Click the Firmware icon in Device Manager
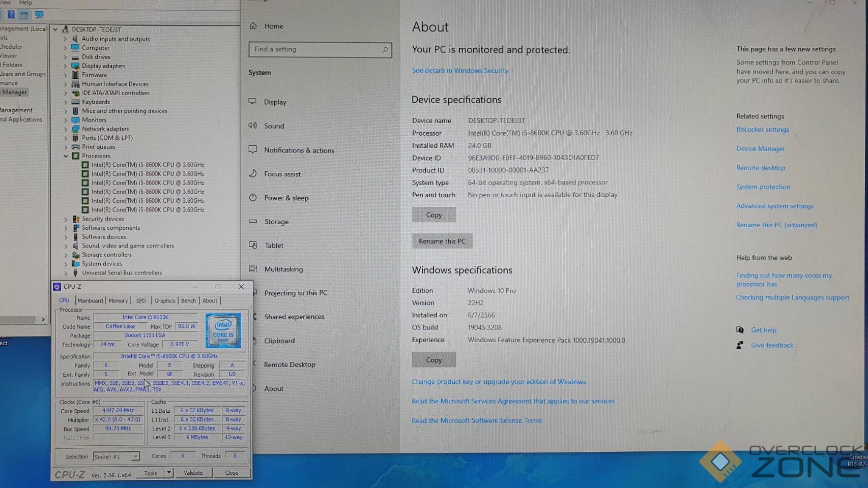 click(75, 75)
